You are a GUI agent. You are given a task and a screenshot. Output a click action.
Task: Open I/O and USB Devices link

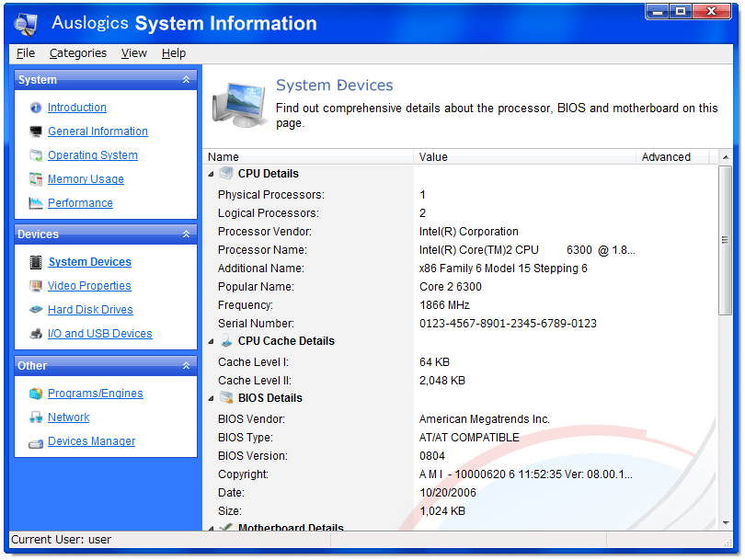tap(99, 334)
